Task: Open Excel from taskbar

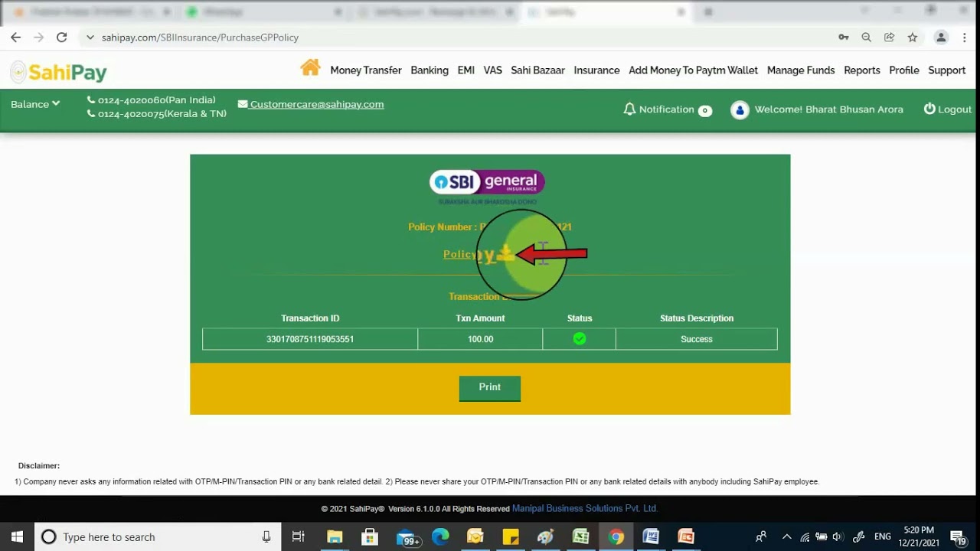Action: [x=581, y=536]
